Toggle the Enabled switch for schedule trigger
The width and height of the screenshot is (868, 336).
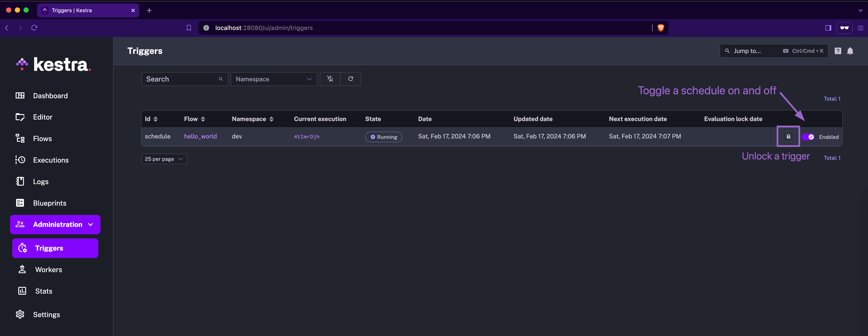click(808, 137)
